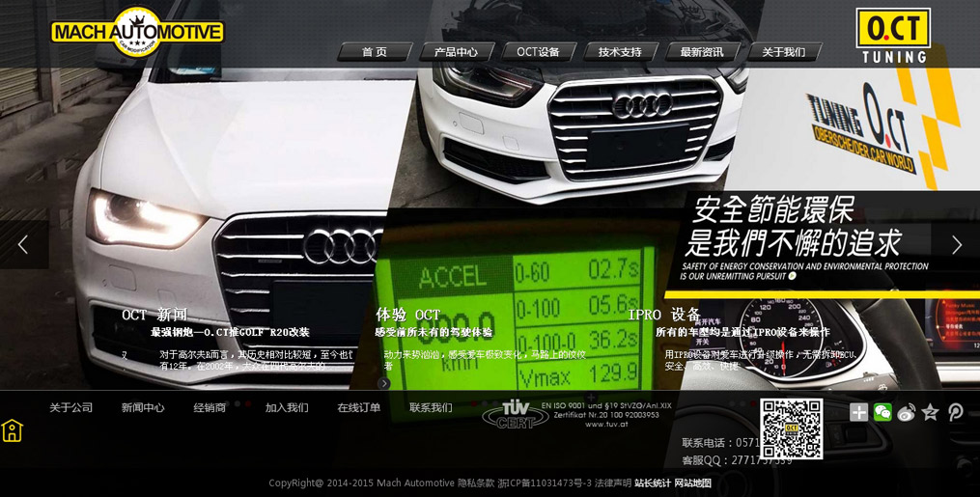This screenshot has height=497, width=980.
Task: Click the Pinterest-style share icon
Action: pos(955,412)
